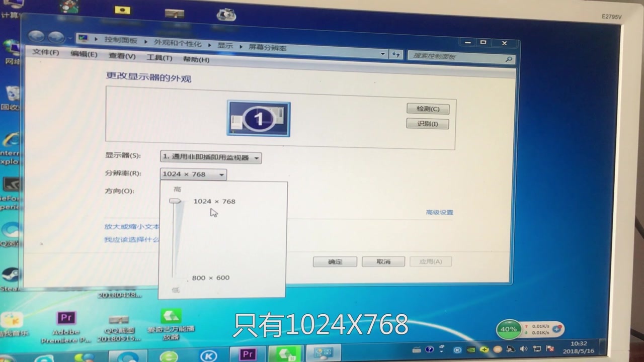Viewport: 644px width, 362px height.
Task: Click the 取消 cancel button
Action: point(383,261)
